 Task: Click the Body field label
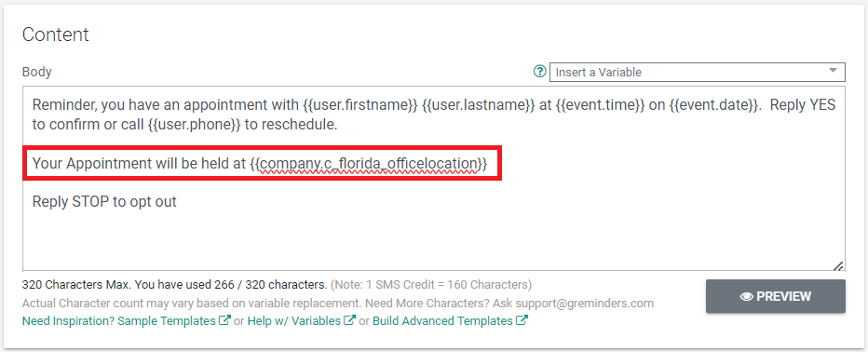[x=36, y=72]
